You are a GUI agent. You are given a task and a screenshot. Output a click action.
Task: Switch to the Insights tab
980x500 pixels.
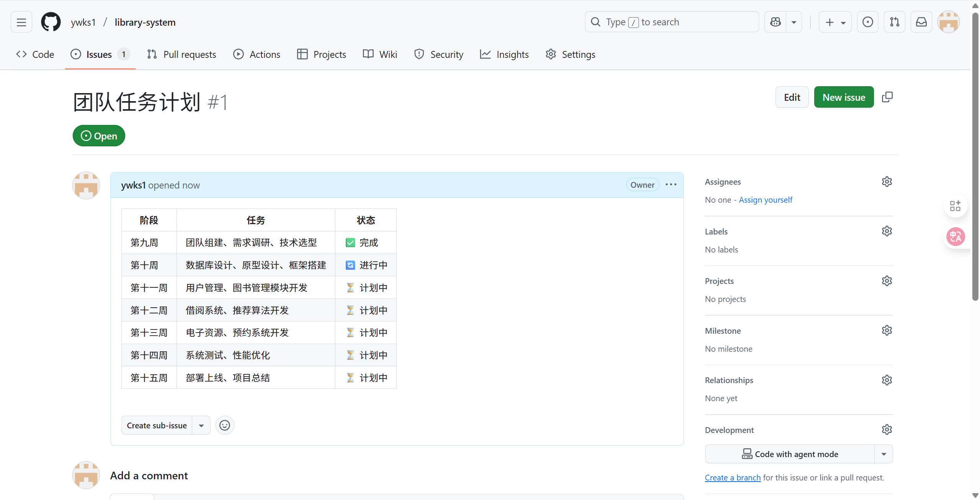(x=504, y=54)
